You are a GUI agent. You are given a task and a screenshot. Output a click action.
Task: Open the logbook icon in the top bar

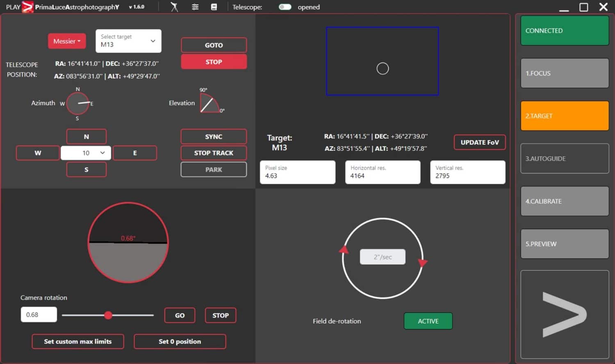[x=214, y=7]
